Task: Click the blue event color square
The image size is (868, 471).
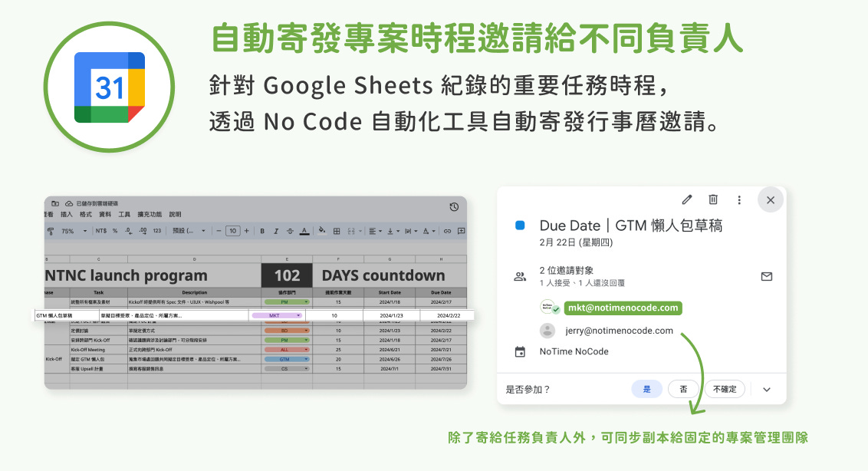Action: coord(520,226)
